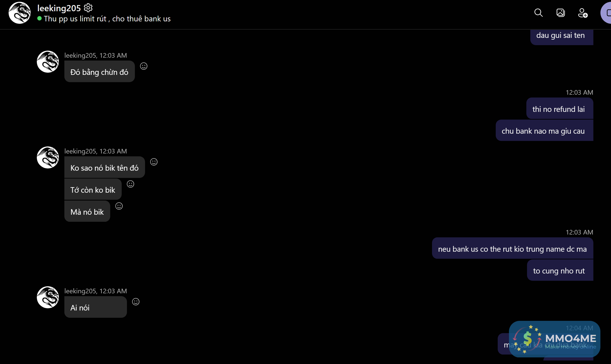The width and height of the screenshot is (611, 364).
Task: Select "neu bank us co the rut" message
Action: pyautogui.click(x=512, y=249)
